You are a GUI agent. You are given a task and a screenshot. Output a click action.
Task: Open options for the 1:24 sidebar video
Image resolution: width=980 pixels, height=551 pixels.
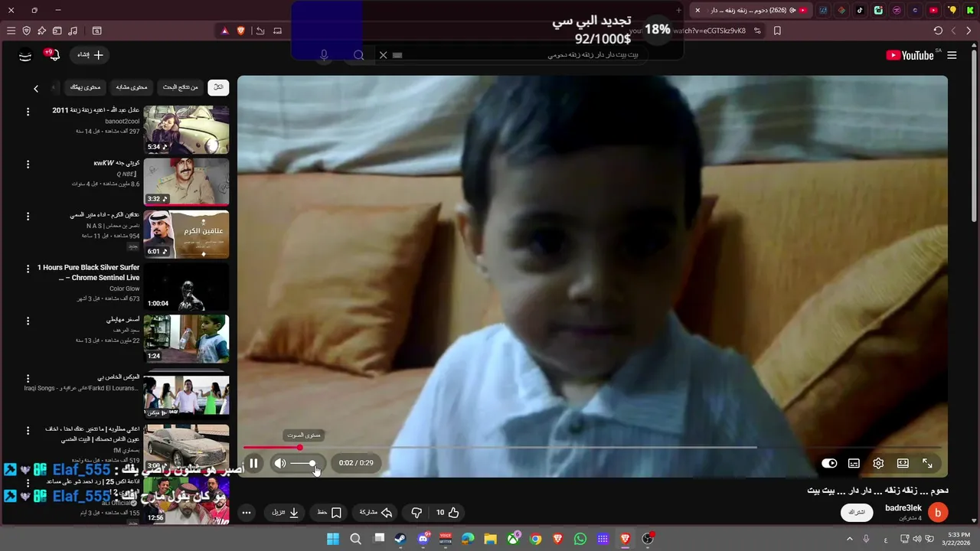click(28, 321)
